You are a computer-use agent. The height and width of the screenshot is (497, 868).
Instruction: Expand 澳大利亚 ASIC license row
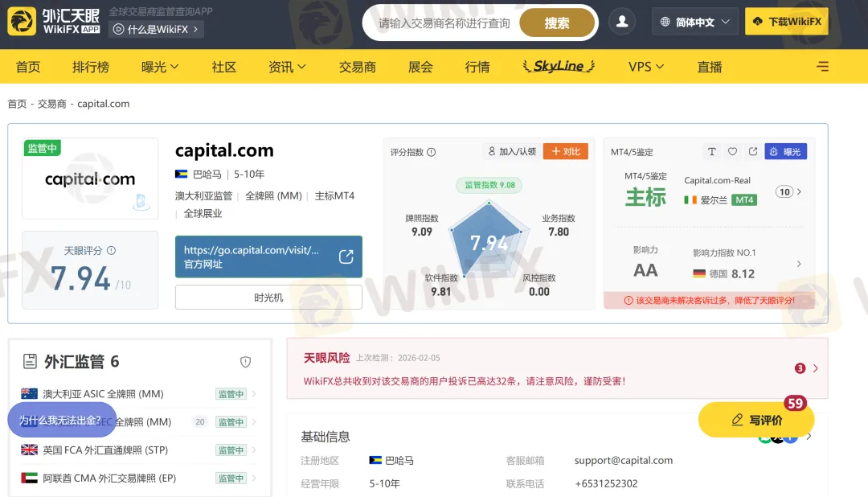coord(254,394)
